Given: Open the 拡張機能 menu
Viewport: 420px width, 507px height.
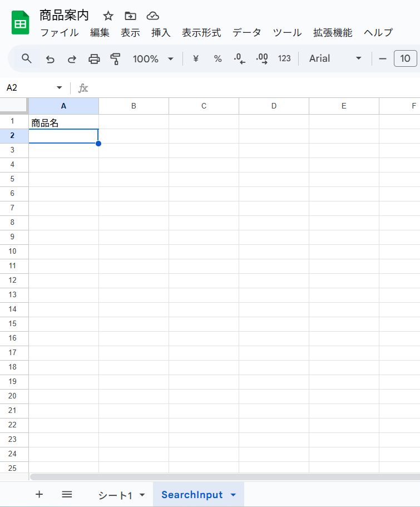Looking at the screenshot, I should (x=332, y=33).
